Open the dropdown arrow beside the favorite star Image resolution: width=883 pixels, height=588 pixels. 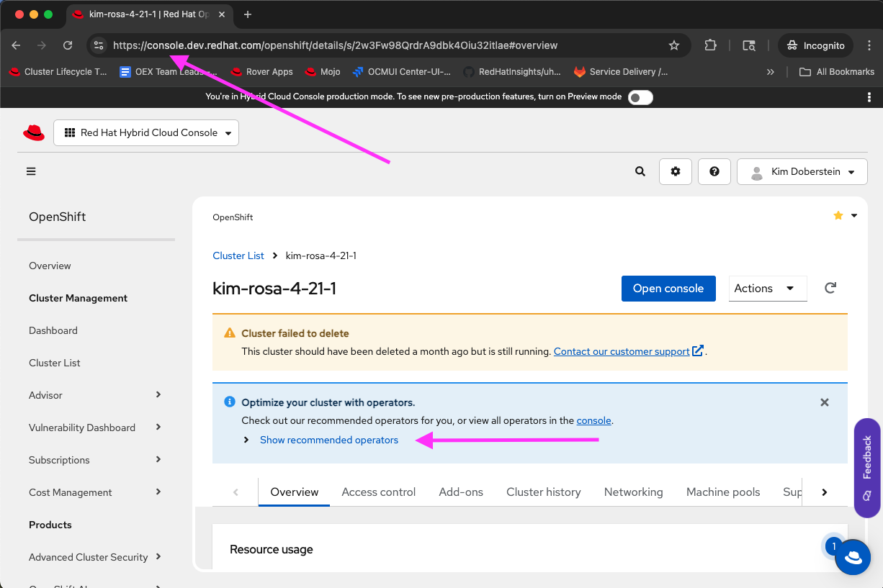click(x=854, y=215)
